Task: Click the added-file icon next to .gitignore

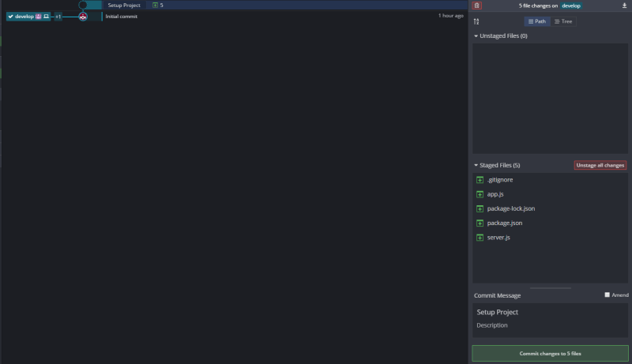Action: tap(480, 180)
